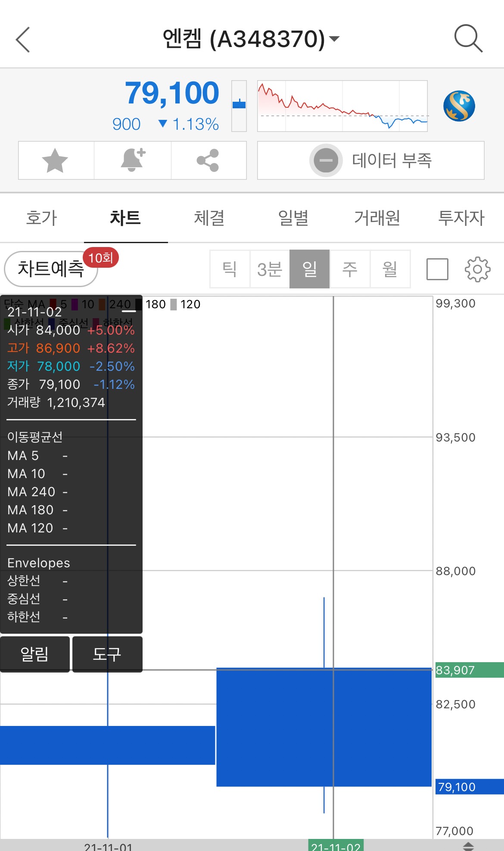The width and height of the screenshot is (504, 851).
Task: Tap the 10회 red badge
Action: (101, 258)
